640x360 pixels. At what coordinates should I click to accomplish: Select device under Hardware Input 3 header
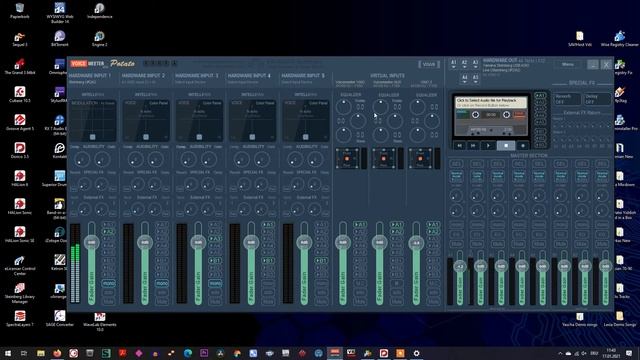coord(192,82)
